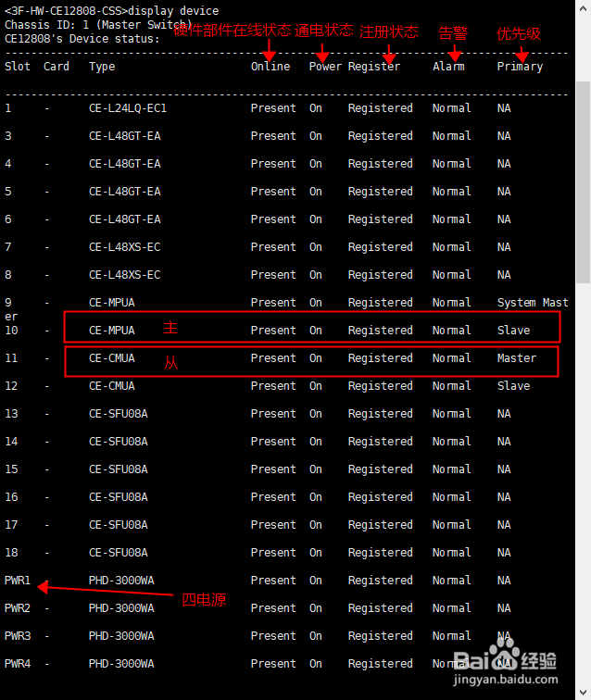Click 'Master' value in slot 11 row

tap(517, 358)
